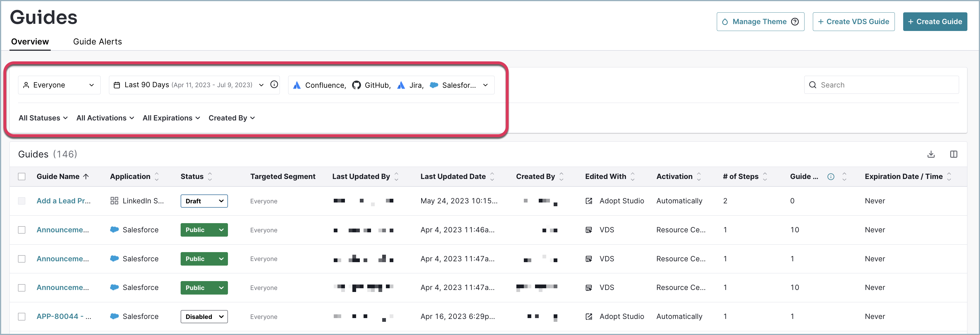This screenshot has height=335, width=980.
Task: Click the Confluence icon in application filter
Action: 297,85
